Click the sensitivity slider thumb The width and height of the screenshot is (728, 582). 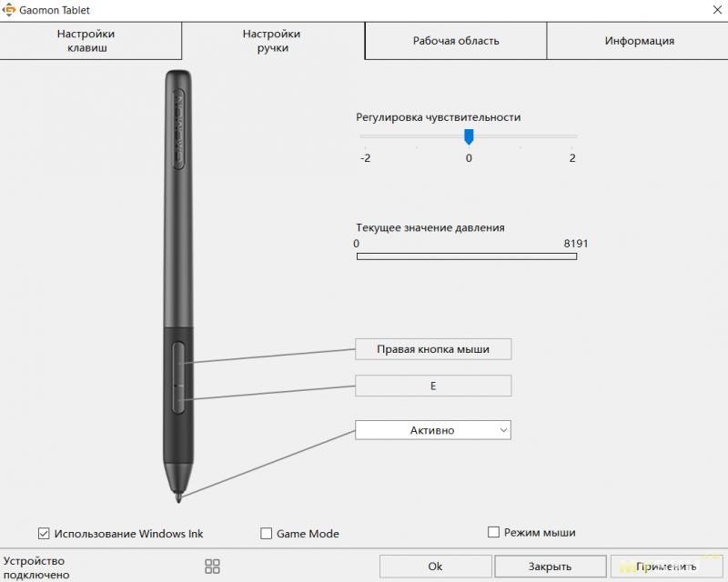tap(469, 137)
